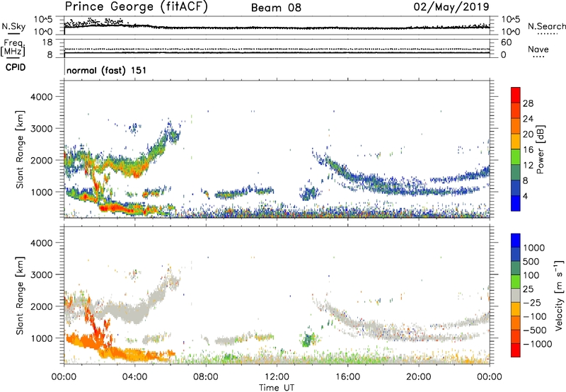Click the dotted line legend under Nave
The height and width of the screenshot is (392, 566).
538,57
